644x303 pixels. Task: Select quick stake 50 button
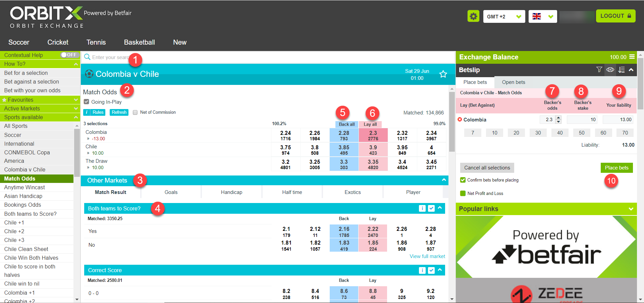tap(582, 133)
